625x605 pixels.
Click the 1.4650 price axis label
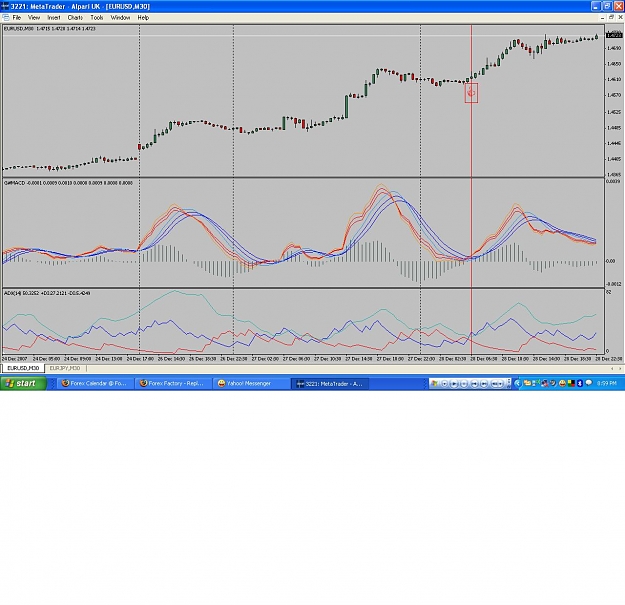point(614,64)
